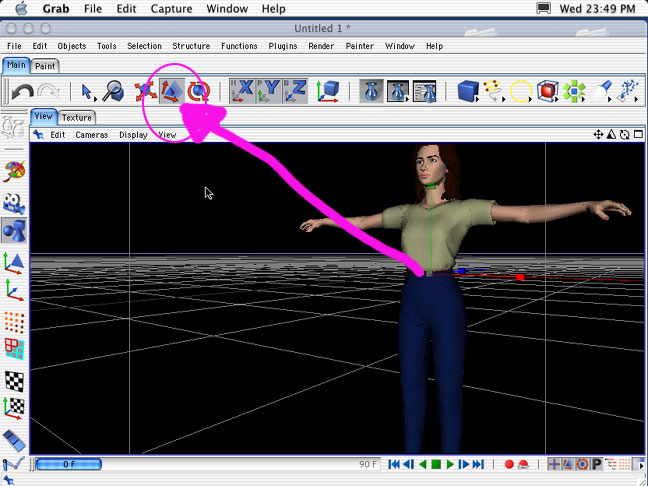The image size is (648, 486).
Task: Select the Points tool orange dots icon
Action: pos(14,322)
